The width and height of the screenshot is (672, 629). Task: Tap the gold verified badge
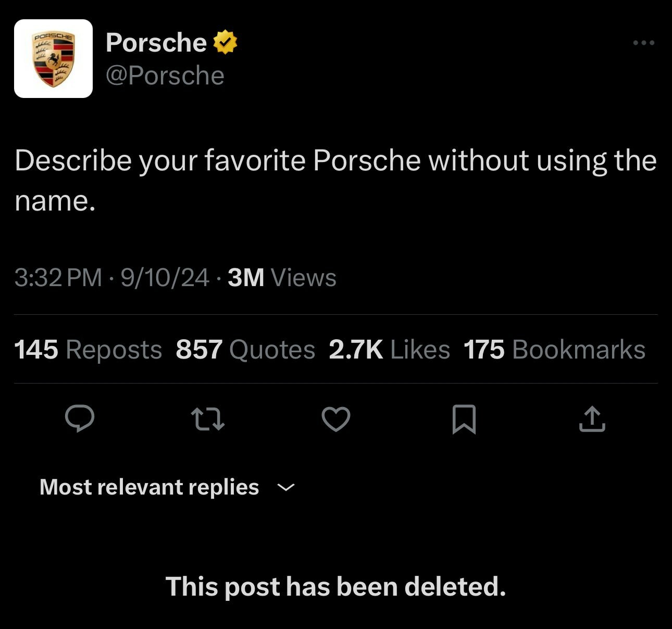(x=225, y=42)
